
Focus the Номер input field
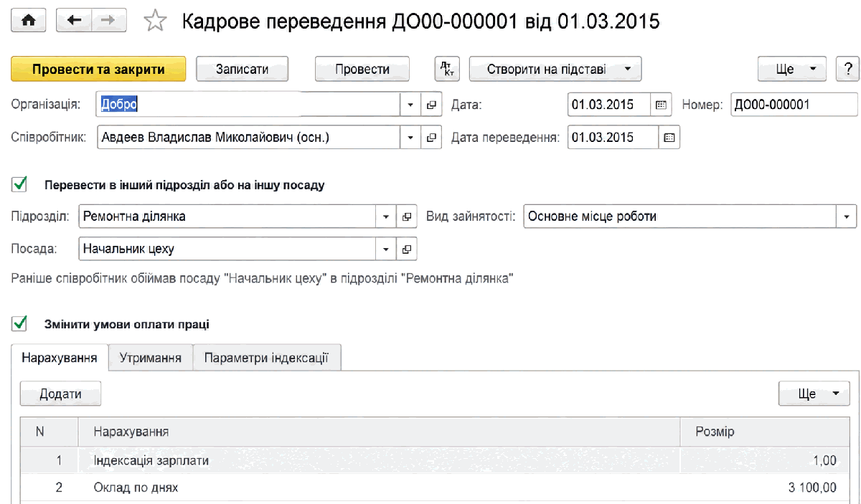coord(794,105)
